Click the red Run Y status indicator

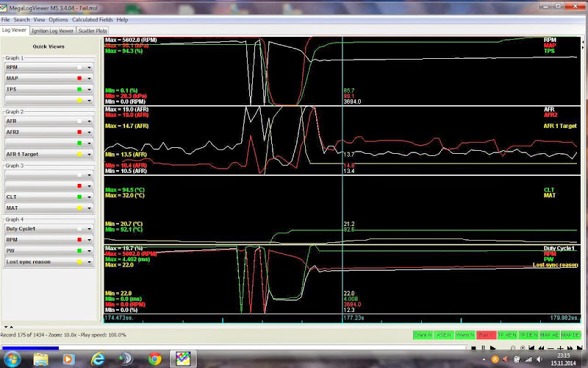[487, 335]
